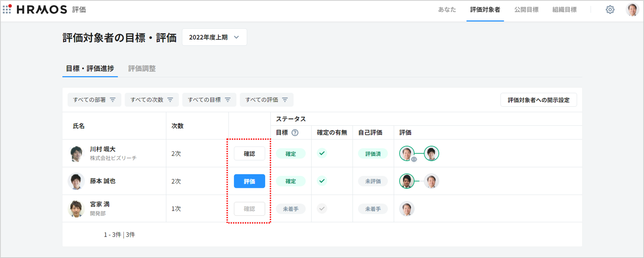Viewport: 644px width, 258px height.
Task: Go to 公開目標 in top navigation
Action: (526, 10)
